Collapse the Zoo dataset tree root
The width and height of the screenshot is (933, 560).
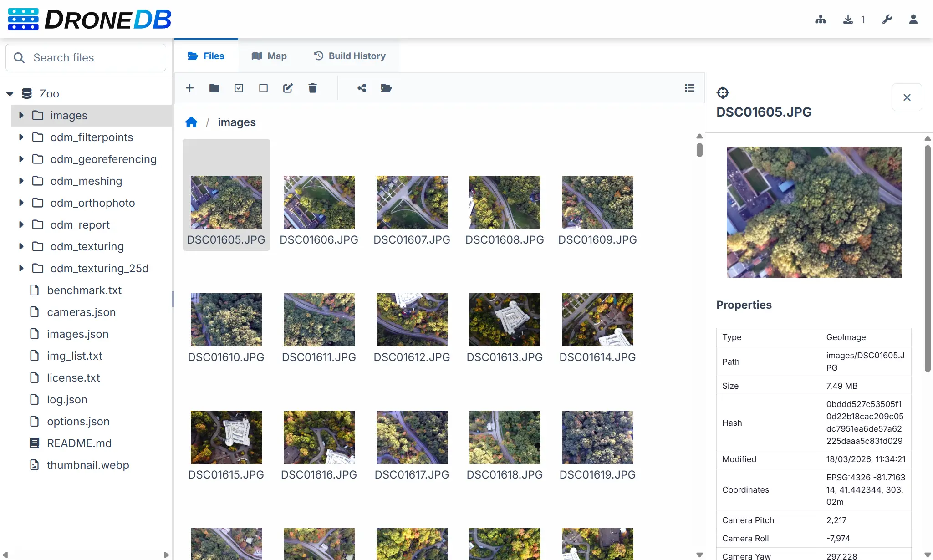click(x=10, y=94)
